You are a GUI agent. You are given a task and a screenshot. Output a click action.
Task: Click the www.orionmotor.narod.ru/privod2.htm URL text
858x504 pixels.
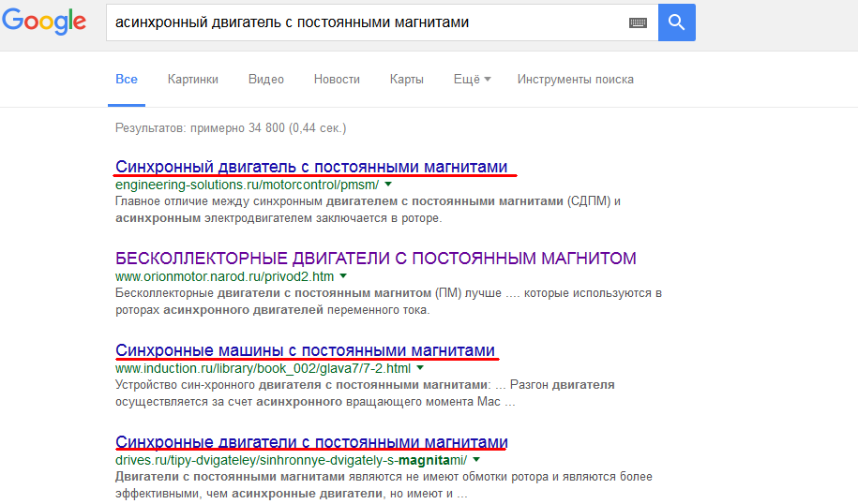point(224,276)
